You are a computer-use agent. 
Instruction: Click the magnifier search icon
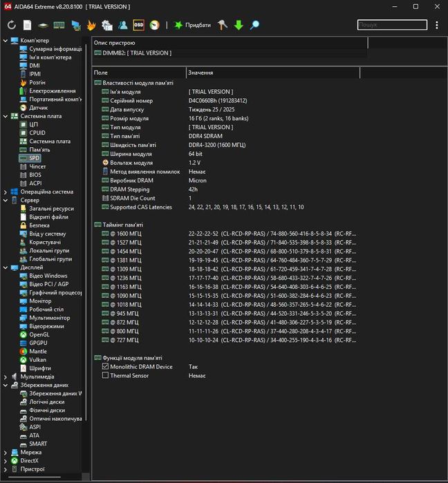[x=254, y=25]
